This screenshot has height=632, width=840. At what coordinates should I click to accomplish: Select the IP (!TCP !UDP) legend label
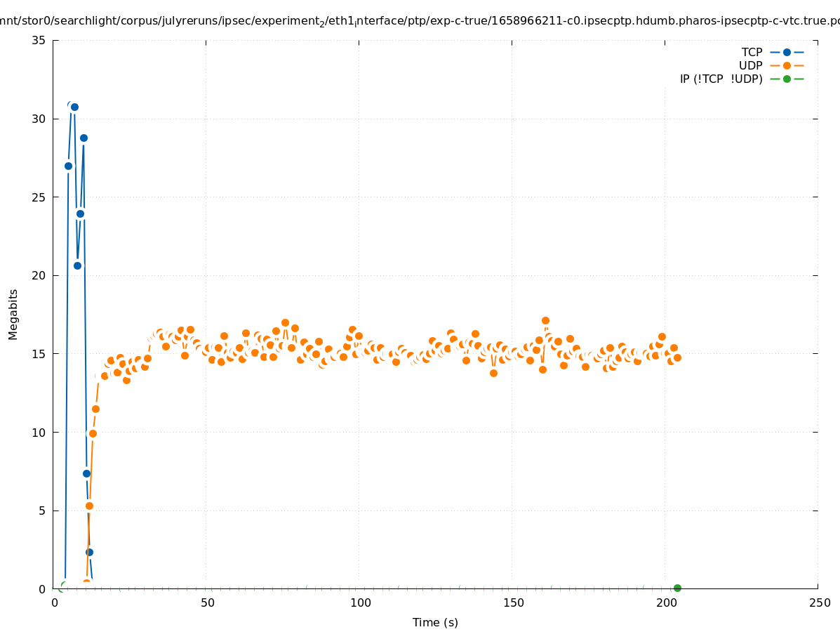721,79
